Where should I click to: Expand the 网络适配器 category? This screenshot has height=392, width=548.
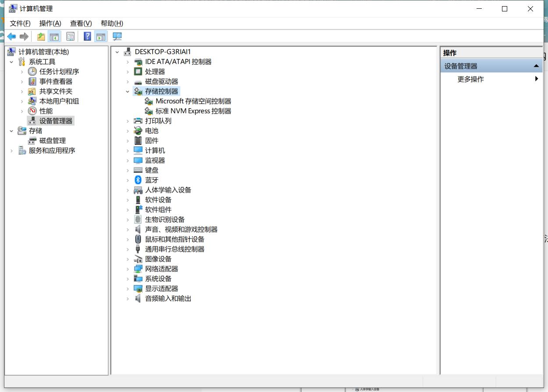(128, 269)
